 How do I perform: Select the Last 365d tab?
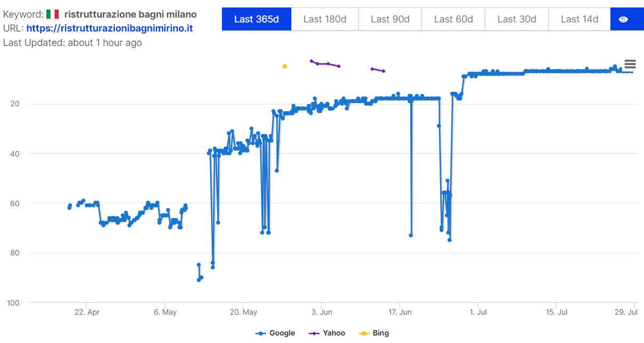[x=257, y=19]
